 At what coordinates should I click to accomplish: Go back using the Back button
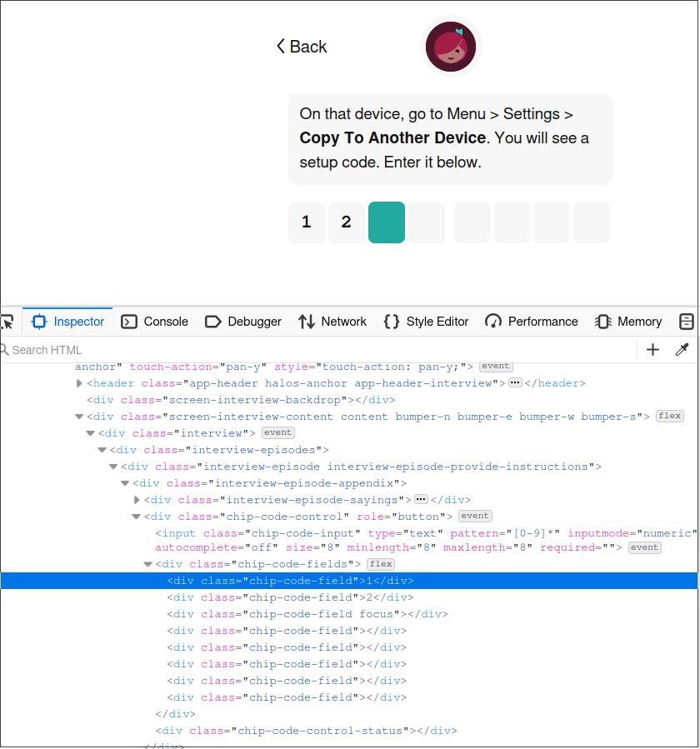click(302, 47)
